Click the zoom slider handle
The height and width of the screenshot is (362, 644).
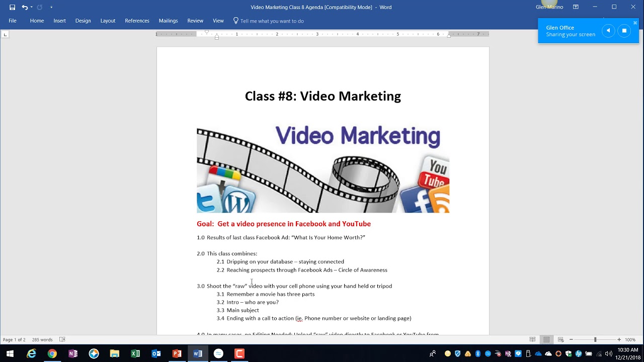(x=595, y=340)
